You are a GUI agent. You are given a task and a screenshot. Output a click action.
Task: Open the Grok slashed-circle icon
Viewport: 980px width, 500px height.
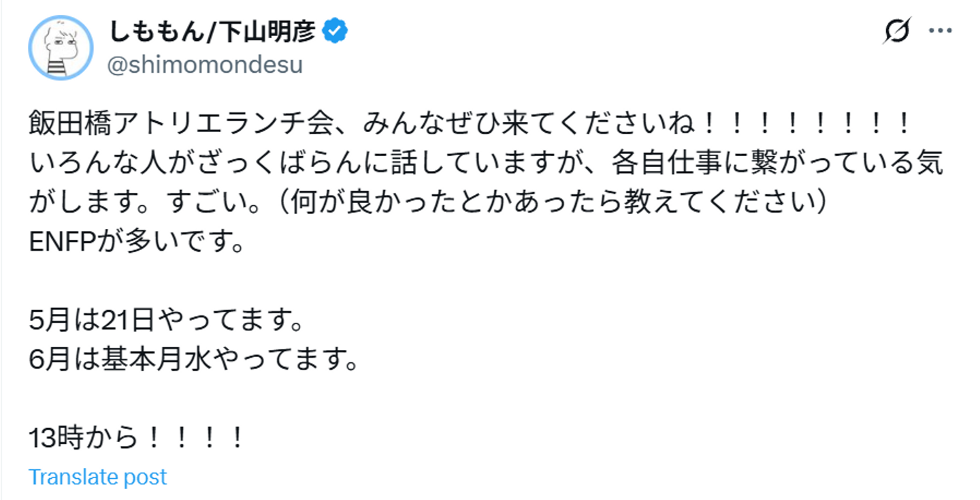[898, 31]
